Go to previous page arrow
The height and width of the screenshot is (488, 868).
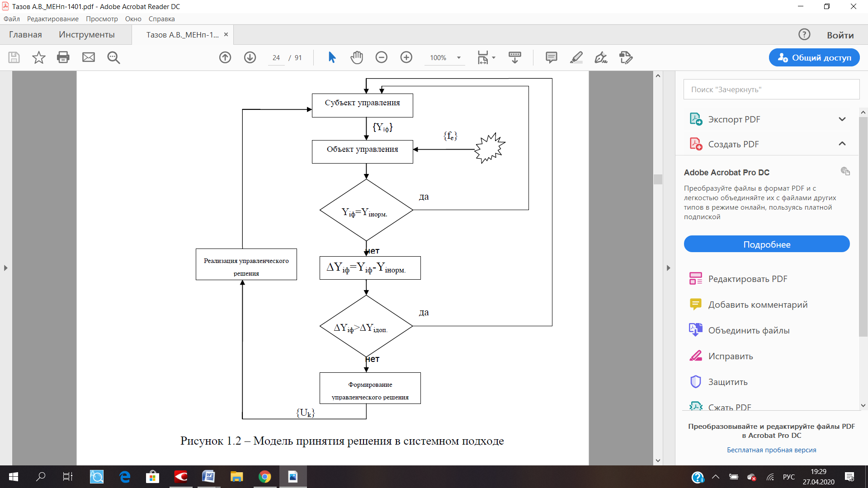[x=225, y=57]
